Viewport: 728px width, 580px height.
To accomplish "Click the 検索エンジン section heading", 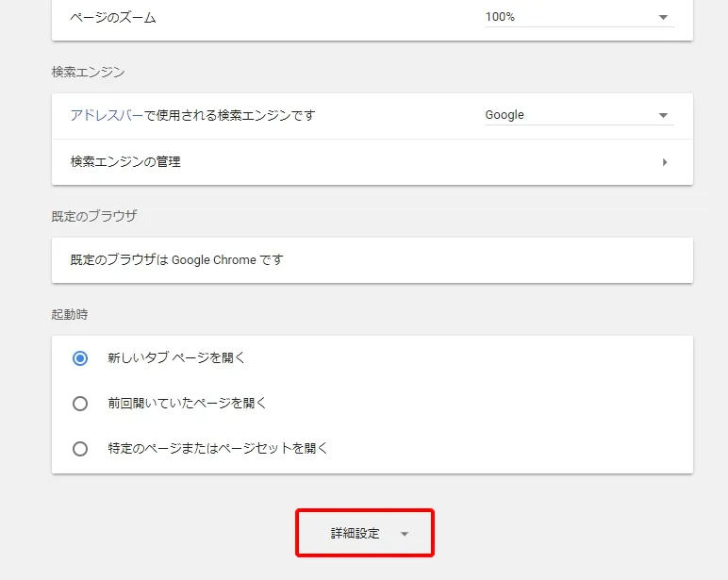I will click(89, 72).
